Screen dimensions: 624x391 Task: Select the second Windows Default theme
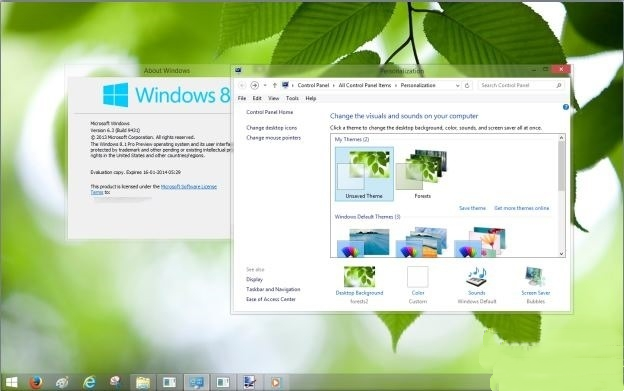click(x=421, y=242)
